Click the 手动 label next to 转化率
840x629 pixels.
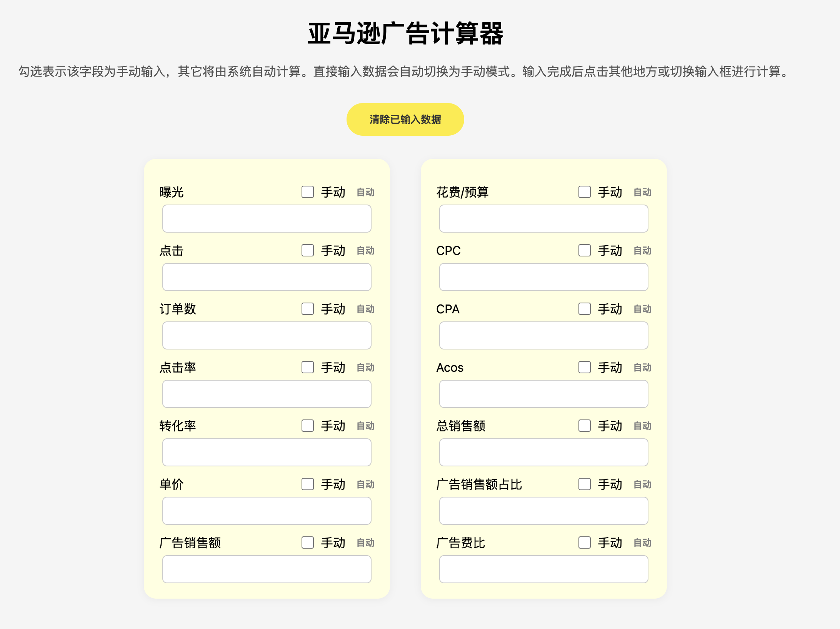[333, 426]
